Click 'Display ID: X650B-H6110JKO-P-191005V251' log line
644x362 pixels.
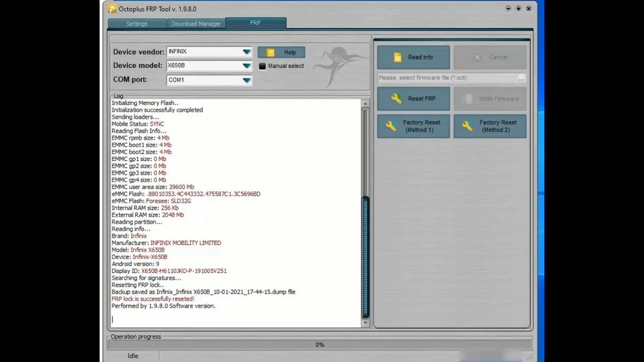pos(169,270)
